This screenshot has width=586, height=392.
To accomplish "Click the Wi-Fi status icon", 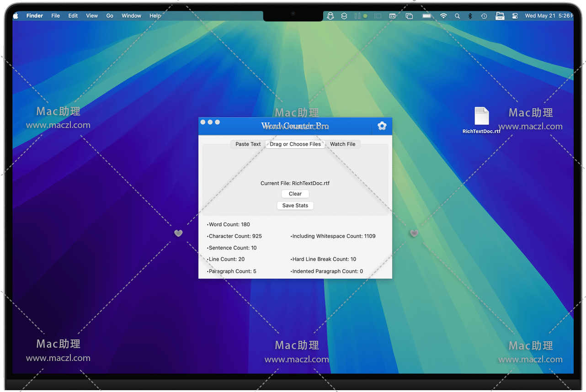I will click(443, 16).
